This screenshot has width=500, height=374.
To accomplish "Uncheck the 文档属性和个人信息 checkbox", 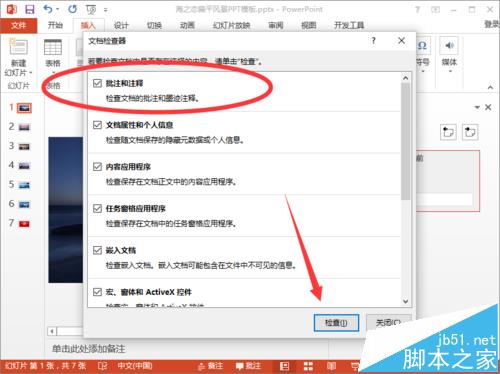I will (x=97, y=125).
